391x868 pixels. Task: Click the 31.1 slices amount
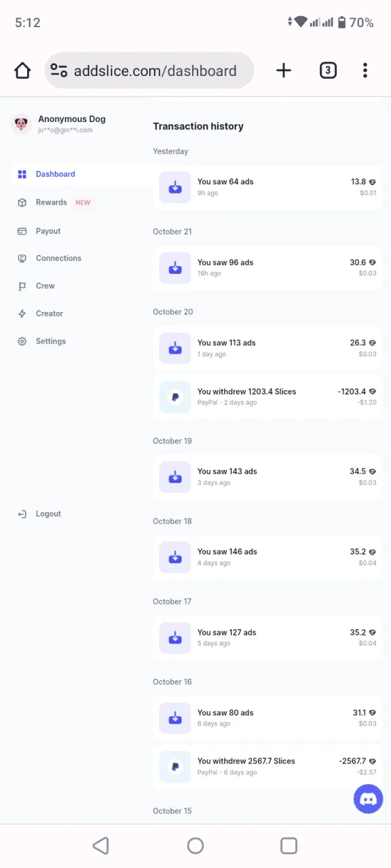click(x=359, y=713)
